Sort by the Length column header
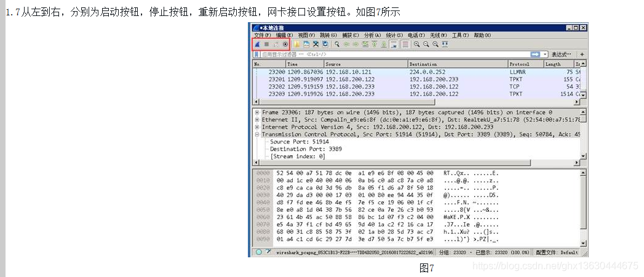644x277 pixels. pyautogui.click(x=558, y=64)
